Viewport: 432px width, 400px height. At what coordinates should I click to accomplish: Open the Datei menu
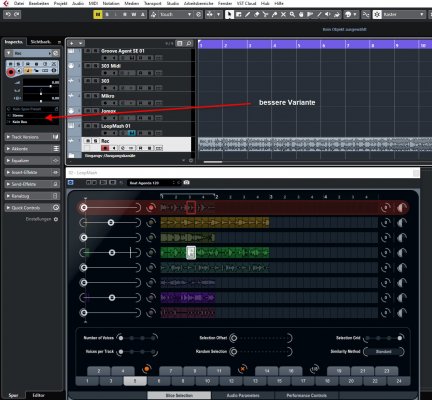click(x=19, y=3)
